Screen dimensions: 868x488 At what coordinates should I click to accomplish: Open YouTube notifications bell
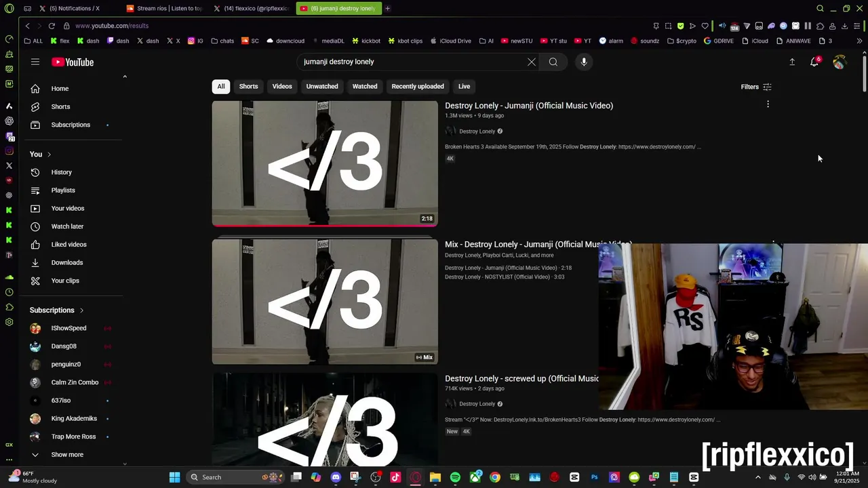click(814, 62)
